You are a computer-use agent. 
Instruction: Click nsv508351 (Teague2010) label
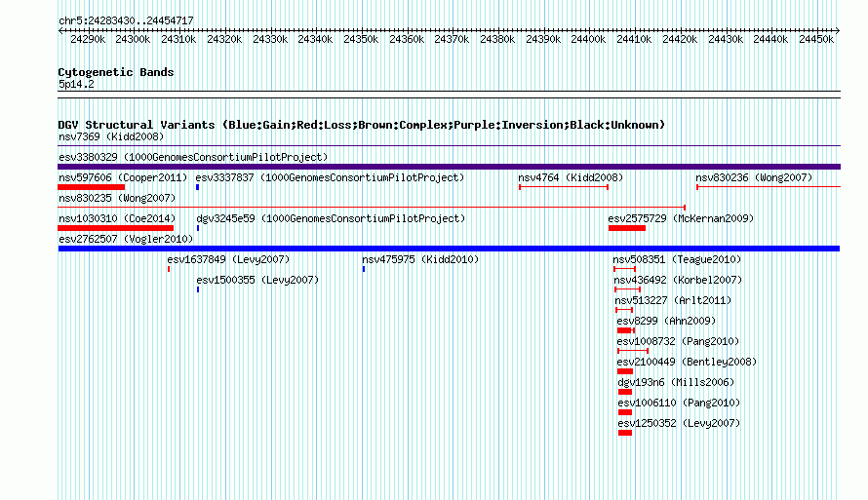[x=677, y=259]
